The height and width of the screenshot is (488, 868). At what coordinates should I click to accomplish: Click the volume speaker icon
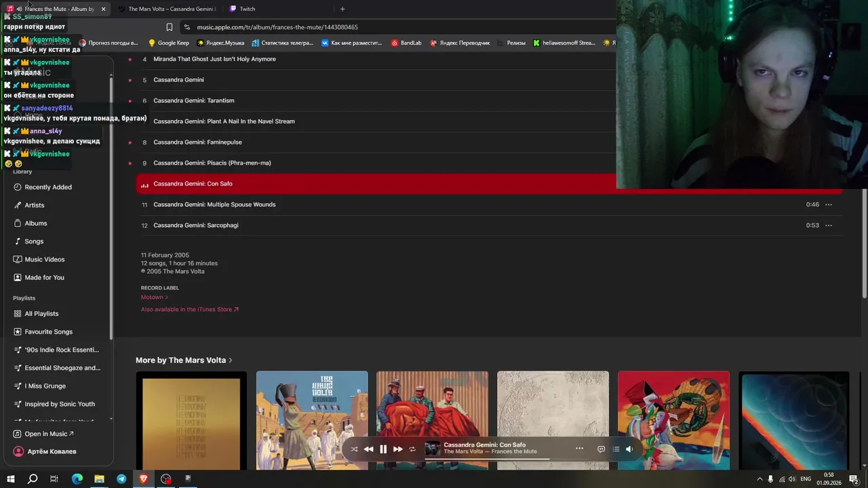point(629,449)
